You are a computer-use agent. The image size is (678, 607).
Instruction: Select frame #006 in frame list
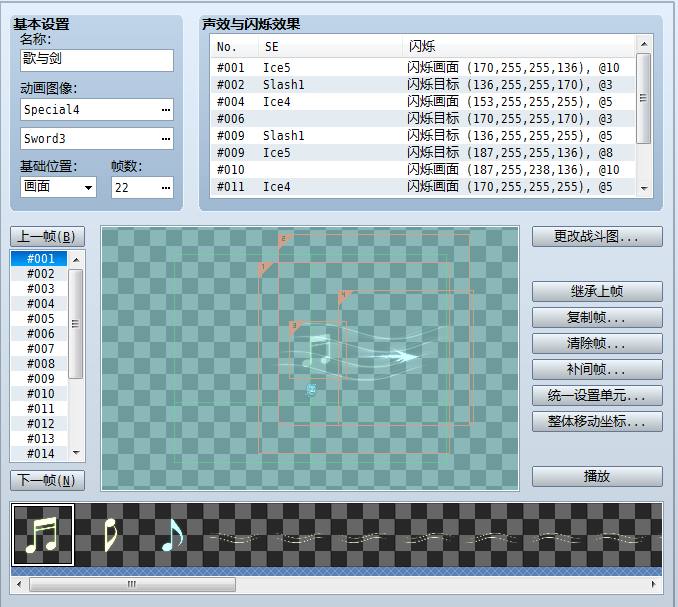point(39,334)
